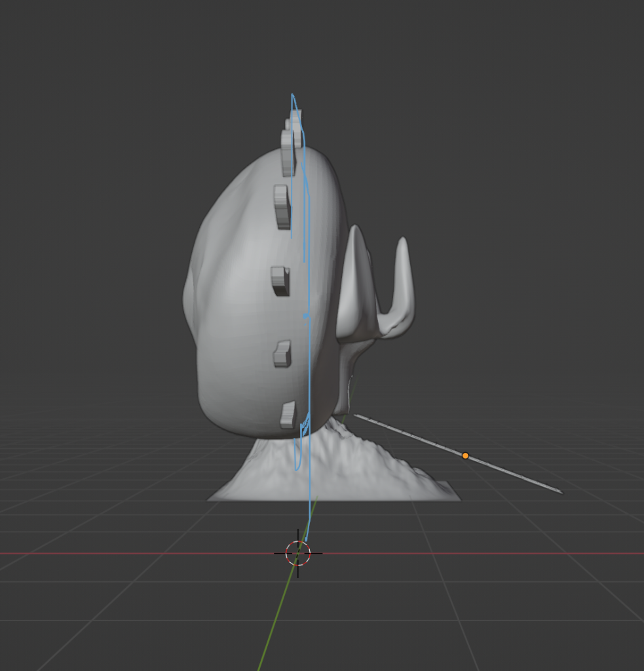Click the green Y axis line below the cursor
644x671 pixels.
click(274, 623)
